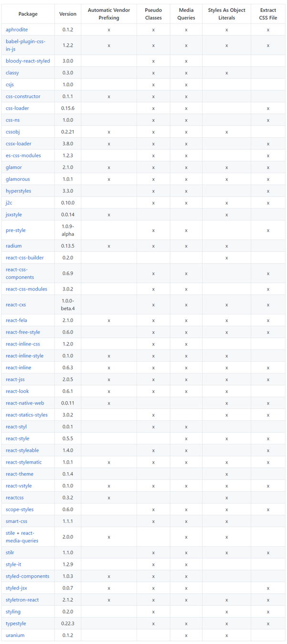Open the pre-style package link
The height and width of the screenshot is (644, 287).
16,230
